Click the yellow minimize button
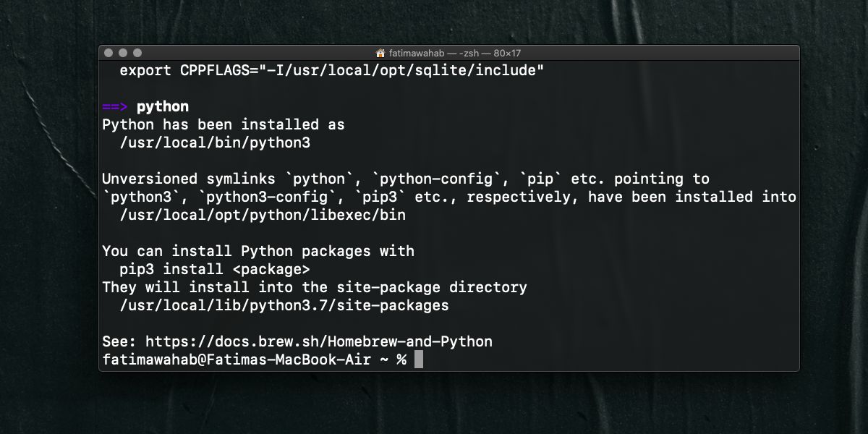Screen dimensions: 868x434 122,52
